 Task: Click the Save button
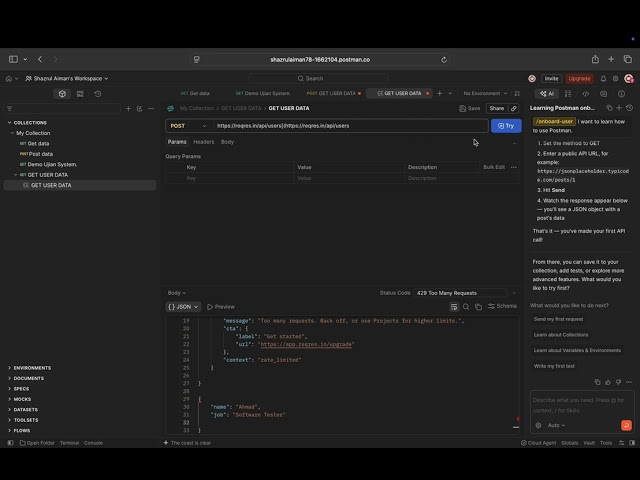(470, 108)
